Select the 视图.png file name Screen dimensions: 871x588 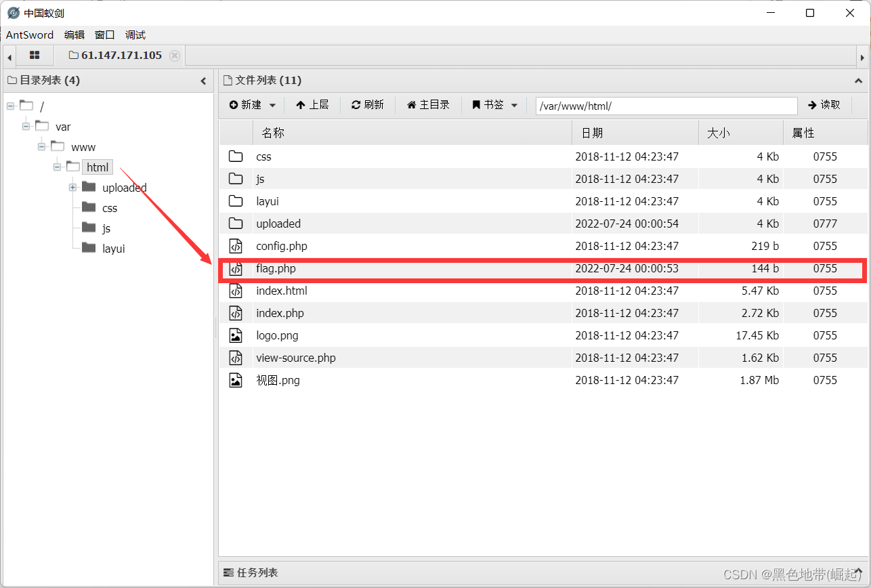[x=278, y=380]
